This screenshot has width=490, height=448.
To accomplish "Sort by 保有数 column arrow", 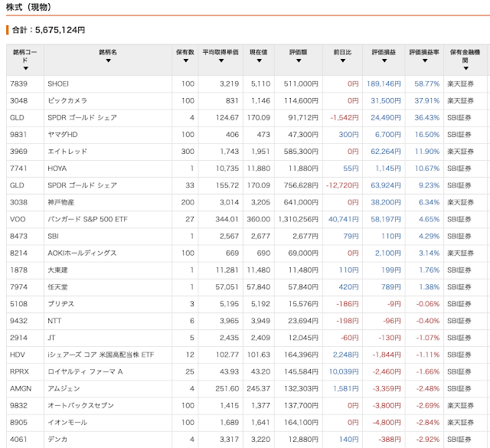I will point(185,60).
